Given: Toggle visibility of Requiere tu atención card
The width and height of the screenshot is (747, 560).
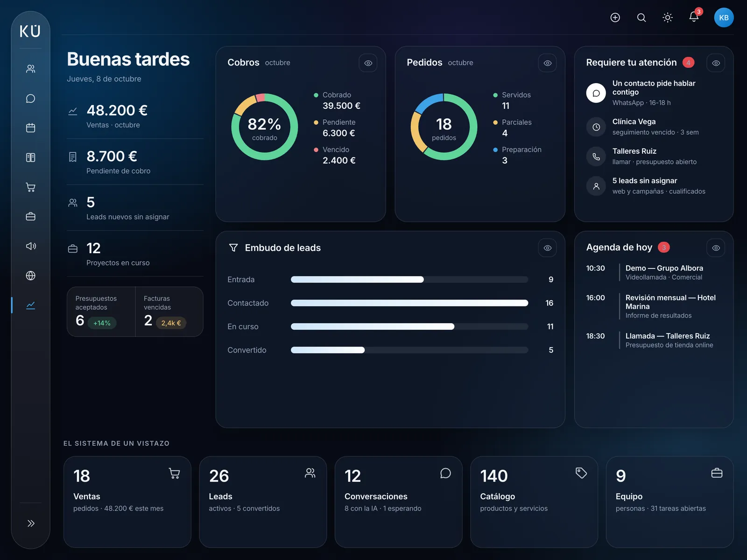Looking at the screenshot, I should click(716, 63).
